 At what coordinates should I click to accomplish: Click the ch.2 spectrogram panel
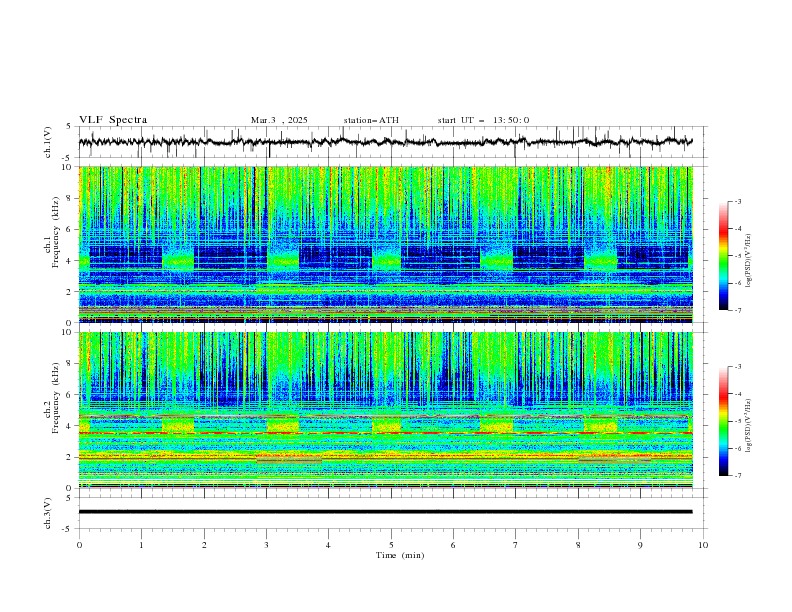(x=386, y=410)
